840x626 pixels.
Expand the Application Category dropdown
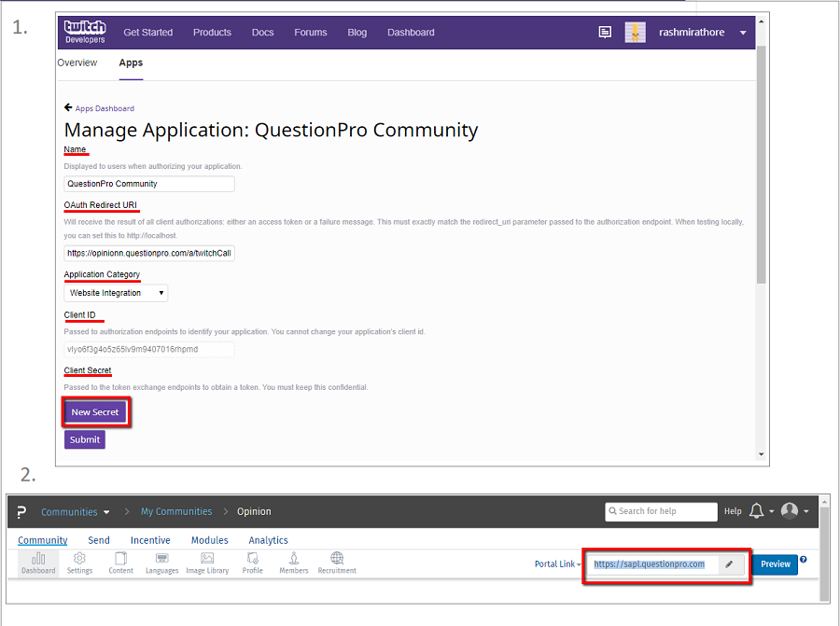(116, 293)
